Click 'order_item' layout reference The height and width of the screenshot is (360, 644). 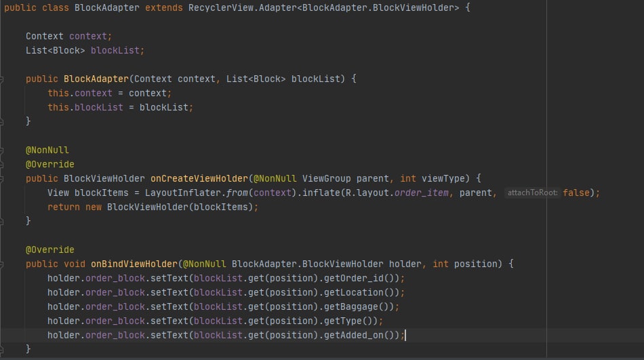pos(422,193)
